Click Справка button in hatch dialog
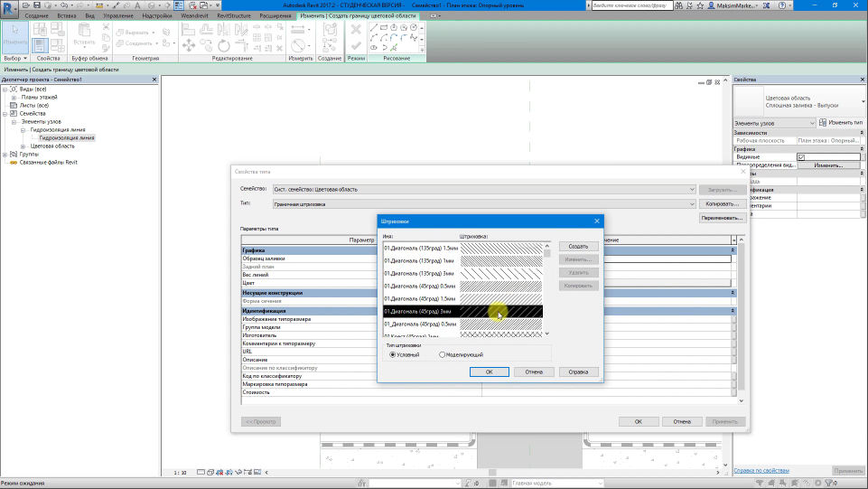868x489 pixels. pyautogui.click(x=578, y=372)
